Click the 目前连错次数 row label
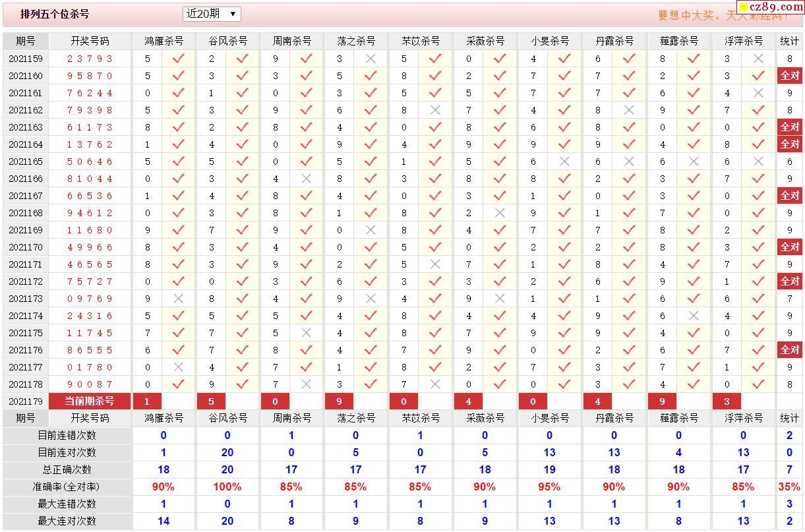805x532 pixels. point(67,435)
